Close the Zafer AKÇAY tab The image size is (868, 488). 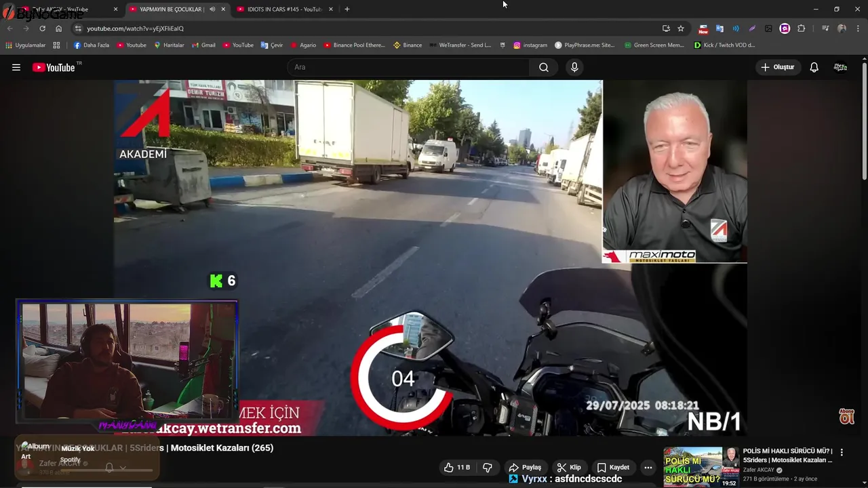pyautogui.click(x=115, y=9)
